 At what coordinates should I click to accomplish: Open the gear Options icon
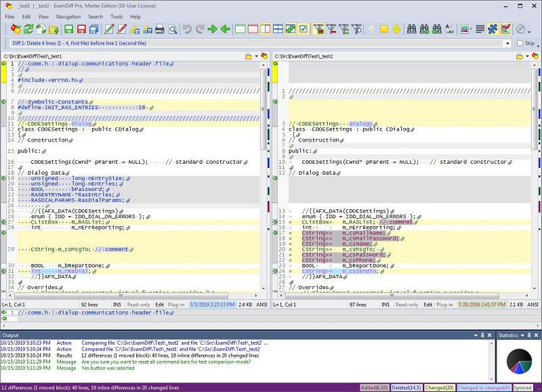[x=521, y=29]
